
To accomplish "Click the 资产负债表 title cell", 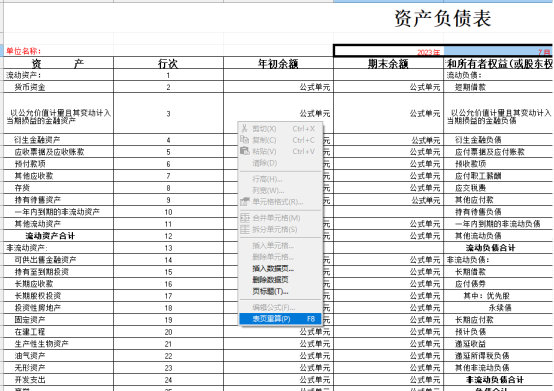I will coord(443,18).
